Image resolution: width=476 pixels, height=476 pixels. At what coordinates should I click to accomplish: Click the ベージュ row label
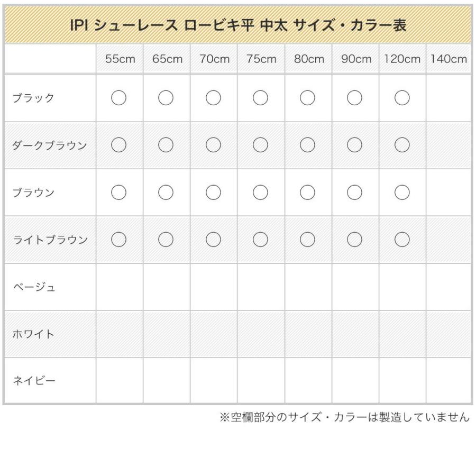(34, 287)
